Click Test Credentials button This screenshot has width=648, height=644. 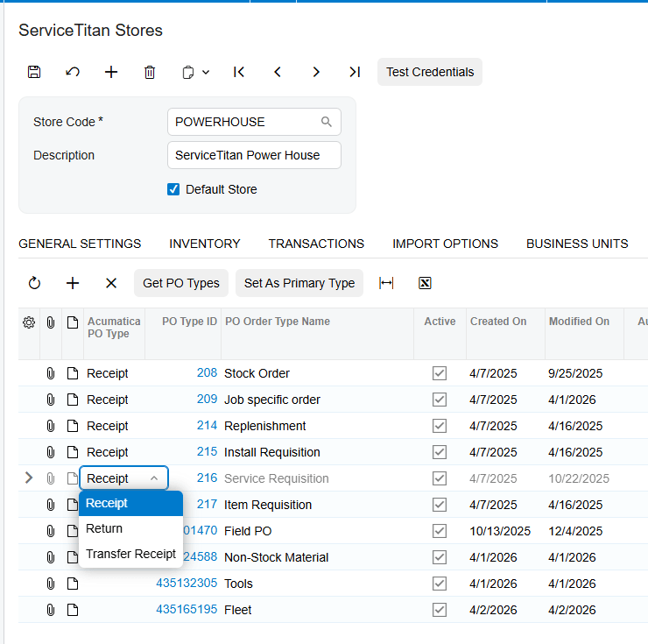pos(430,72)
